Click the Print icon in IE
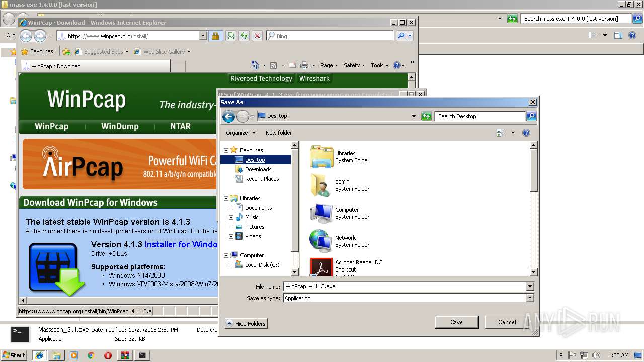 pos(304,65)
